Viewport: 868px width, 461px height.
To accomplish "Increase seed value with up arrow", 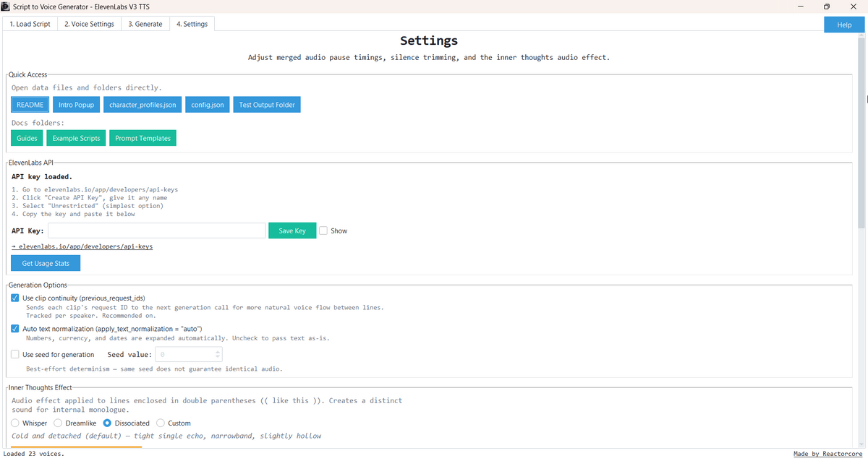I will 218,351.
